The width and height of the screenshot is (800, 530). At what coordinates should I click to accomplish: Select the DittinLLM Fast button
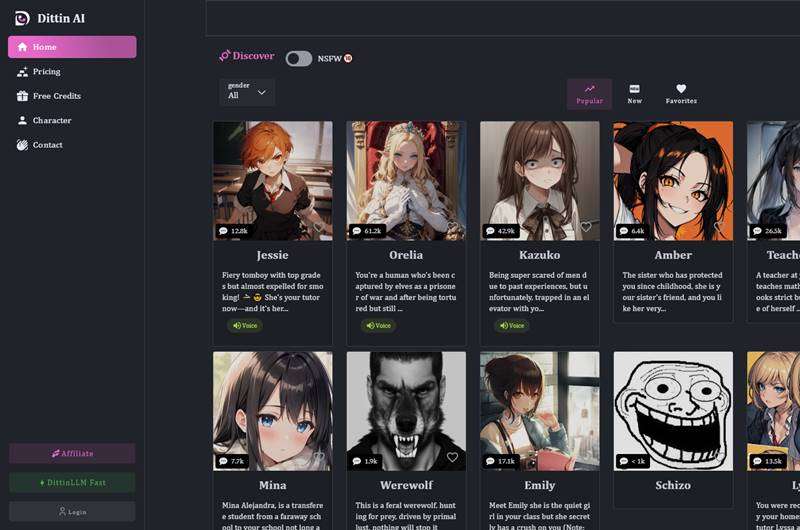coord(72,482)
